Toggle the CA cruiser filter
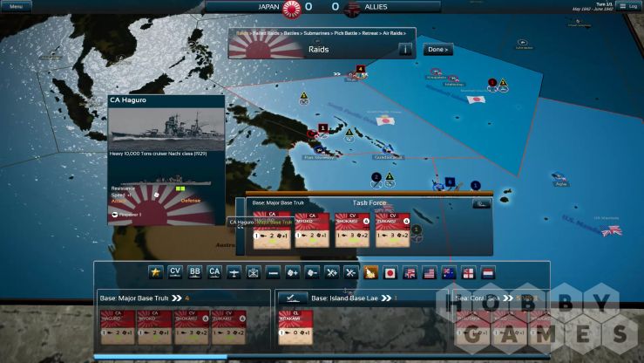The image size is (644, 363). click(214, 272)
